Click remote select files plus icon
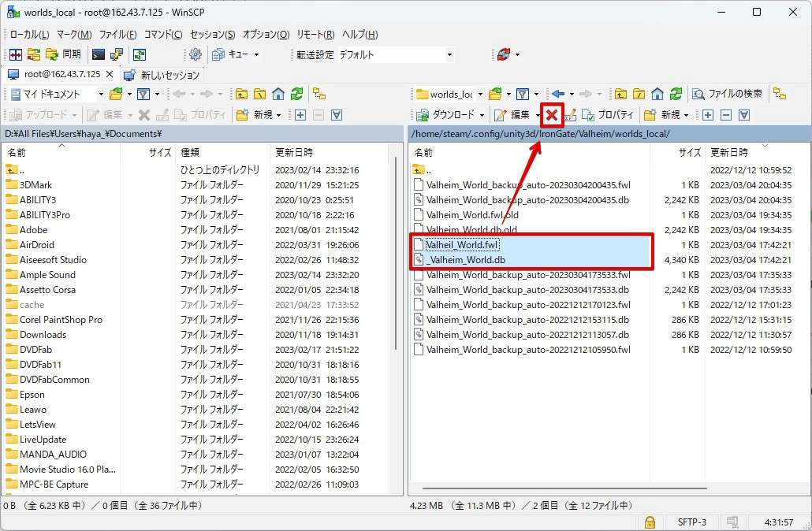Viewport: 812px width, 531px height. pos(708,115)
